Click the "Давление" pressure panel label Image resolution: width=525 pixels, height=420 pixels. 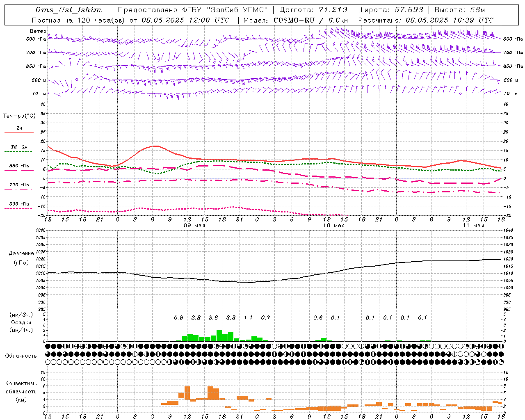(x=21, y=253)
